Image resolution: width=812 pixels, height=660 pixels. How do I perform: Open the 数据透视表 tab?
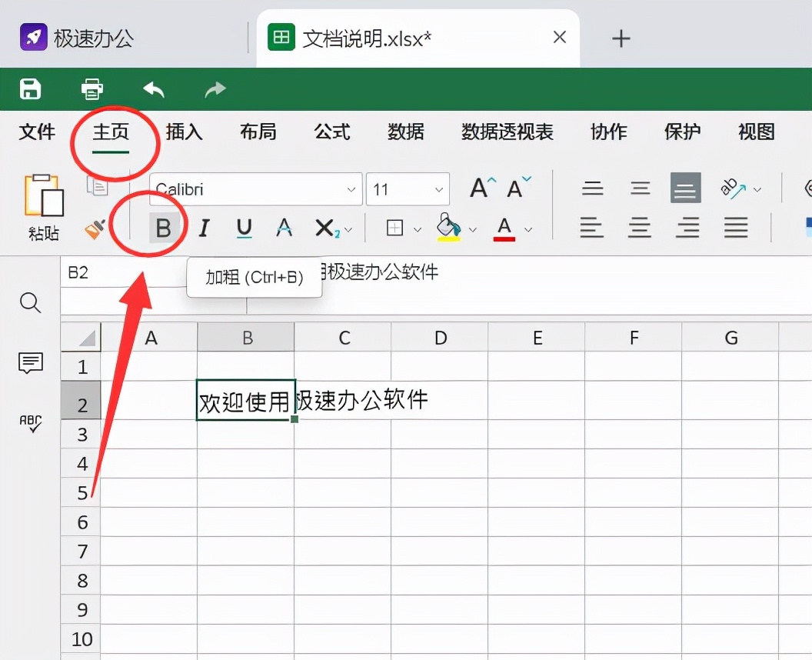click(x=507, y=132)
